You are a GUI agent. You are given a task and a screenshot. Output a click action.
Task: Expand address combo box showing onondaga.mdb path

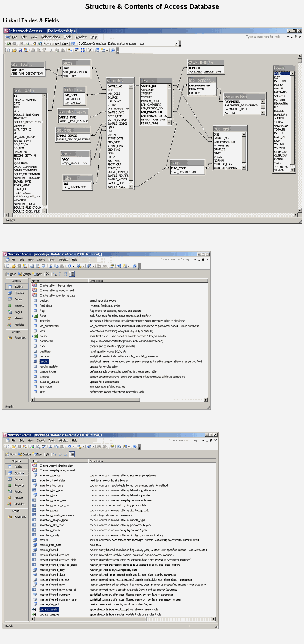(x=176, y=43)
